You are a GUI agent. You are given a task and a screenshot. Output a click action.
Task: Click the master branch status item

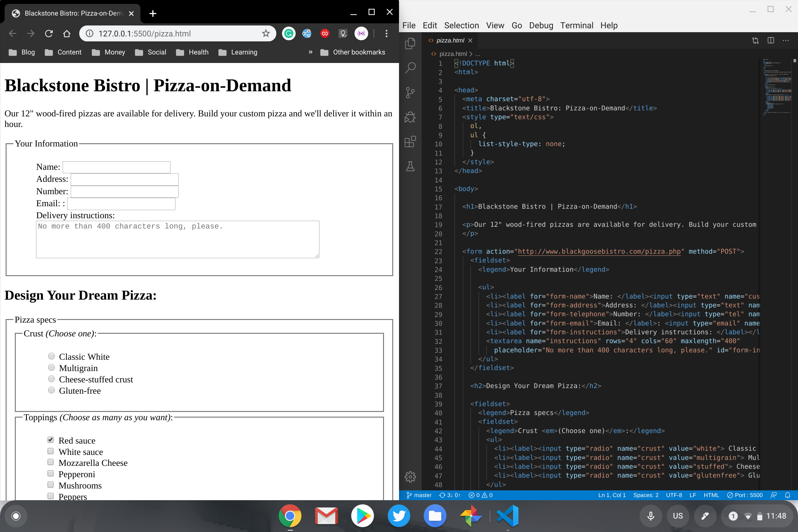click(419, 495)
